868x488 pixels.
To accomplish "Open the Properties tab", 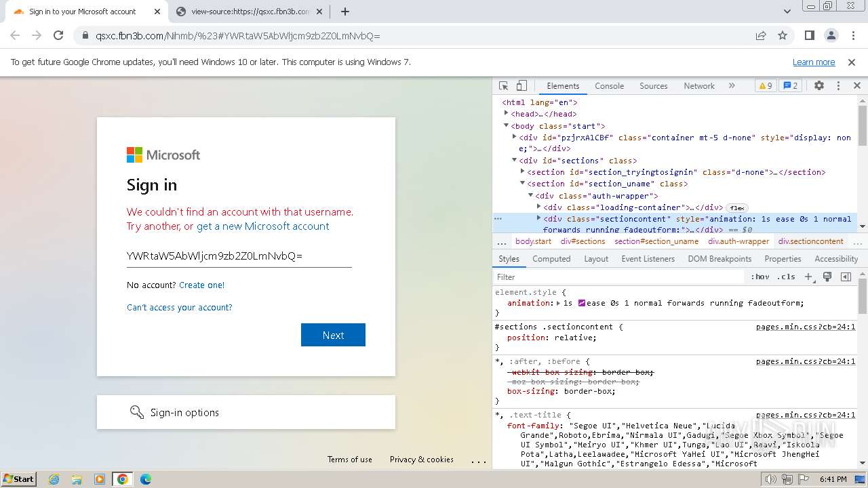I will (x=783, y=259).
